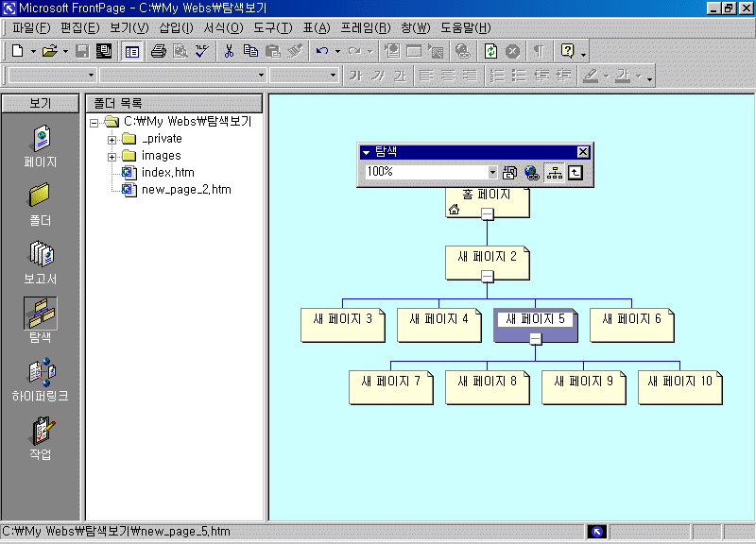Screen dimensions: 756x544
Task: Click the Paste clipboard icon
Action: (x=273, y=51)
